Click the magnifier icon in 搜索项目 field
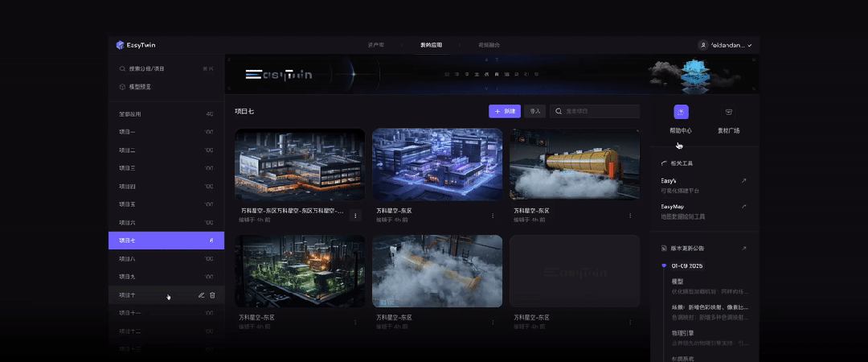Screen dimensions: 868x362 tap(559, 112)
